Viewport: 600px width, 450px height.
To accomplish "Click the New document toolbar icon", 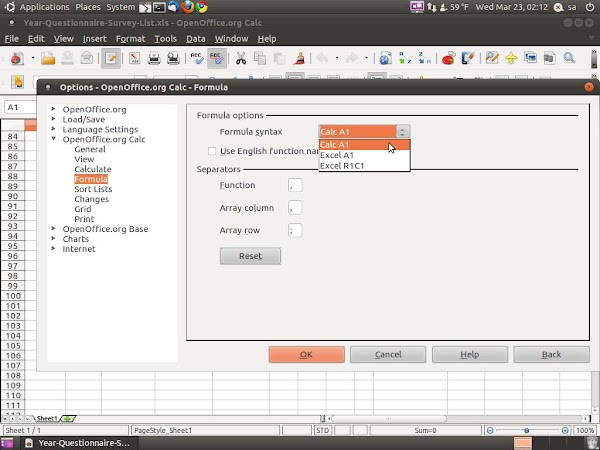I will (17, 59).
